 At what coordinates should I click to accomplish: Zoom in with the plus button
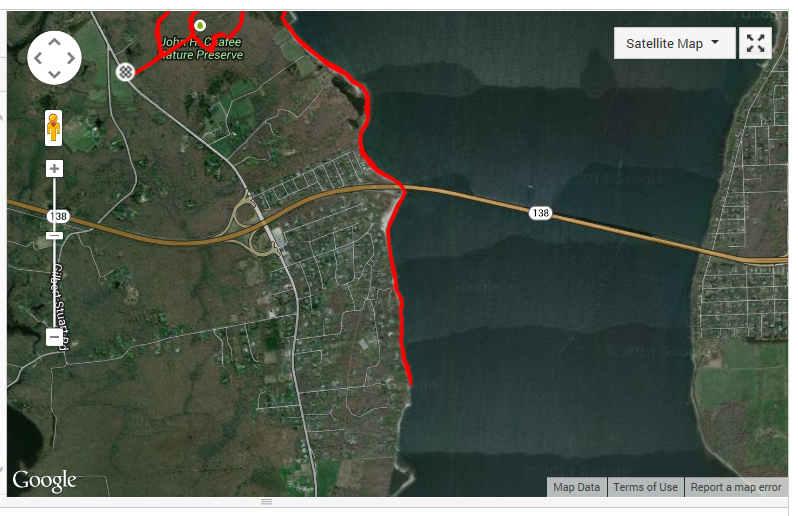point(54,168)
